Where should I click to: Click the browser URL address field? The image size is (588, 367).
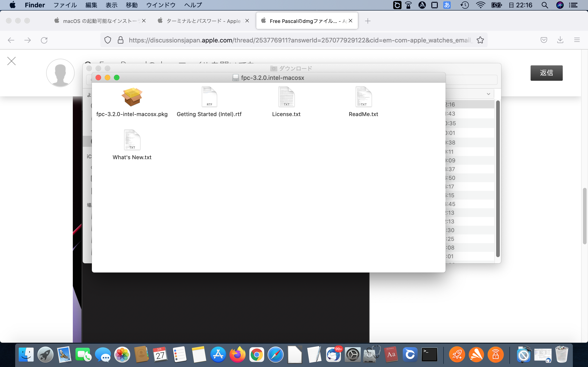click(x=300, y=40)
